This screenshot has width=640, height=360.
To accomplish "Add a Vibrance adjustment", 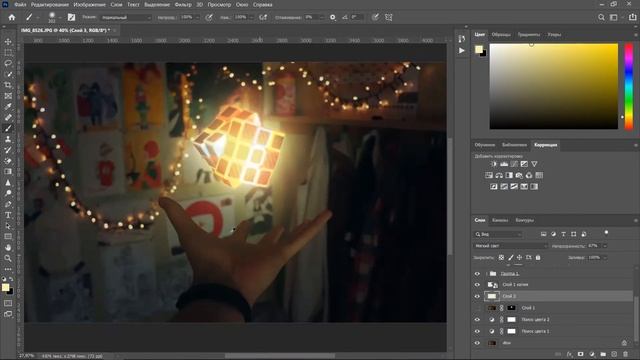I will [x=534, y=164].
